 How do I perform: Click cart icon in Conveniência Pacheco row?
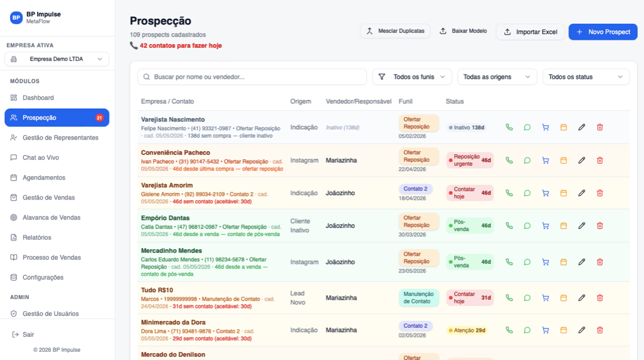(x=545, y=160)
